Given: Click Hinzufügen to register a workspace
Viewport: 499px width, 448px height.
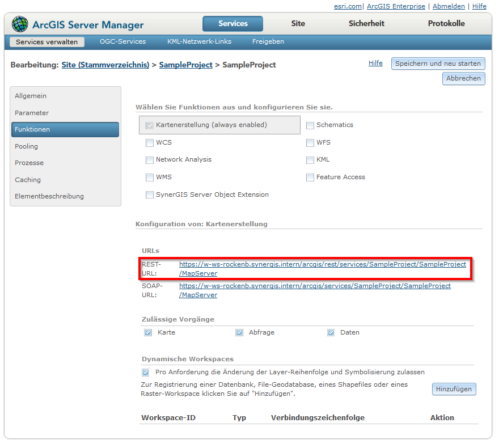Looking at the screenshot, I should coord(454,389).
